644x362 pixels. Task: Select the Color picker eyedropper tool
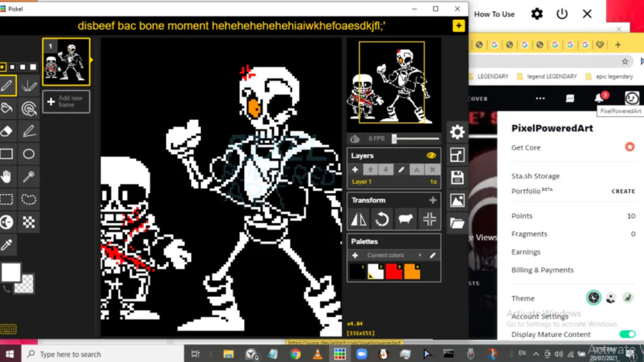click(7, 245)
